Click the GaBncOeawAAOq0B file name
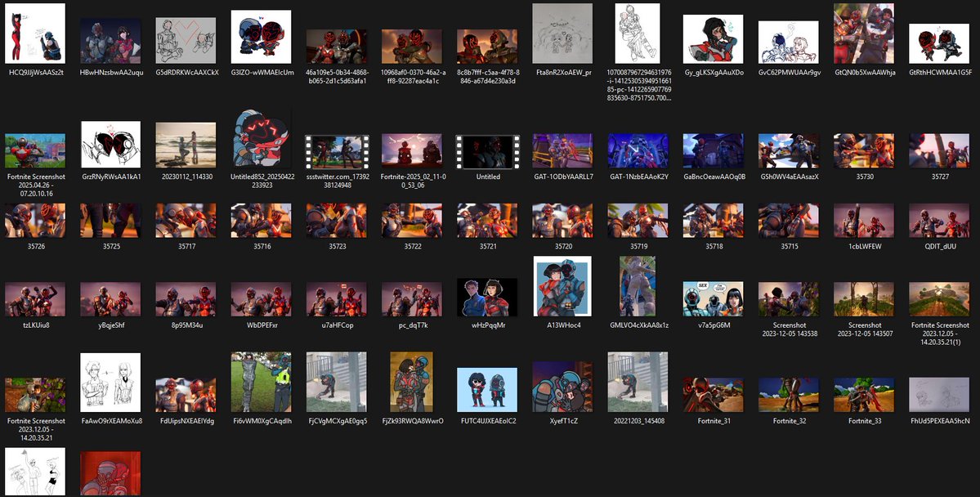The width and height of the screenshot is (980, 497). 713,177
